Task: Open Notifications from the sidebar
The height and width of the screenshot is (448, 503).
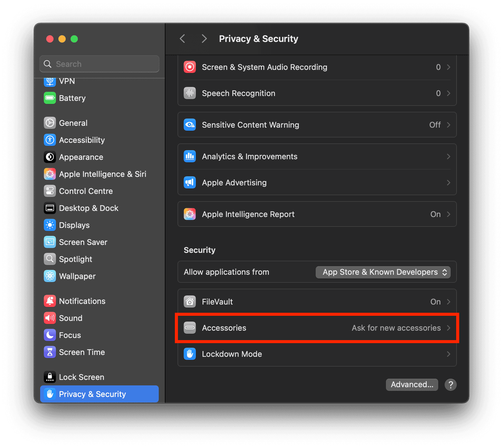Action: (82, 301)
